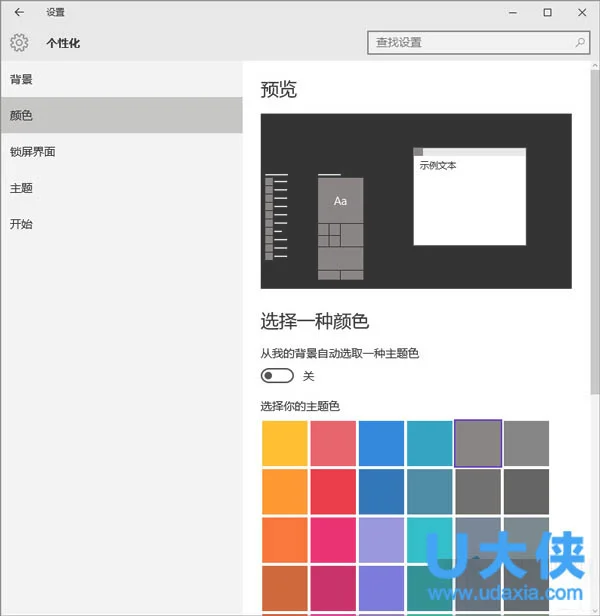Pick the selected gray swatch with purple border
600x616 pixels.
pyautogui.click(x=478, y=443)
